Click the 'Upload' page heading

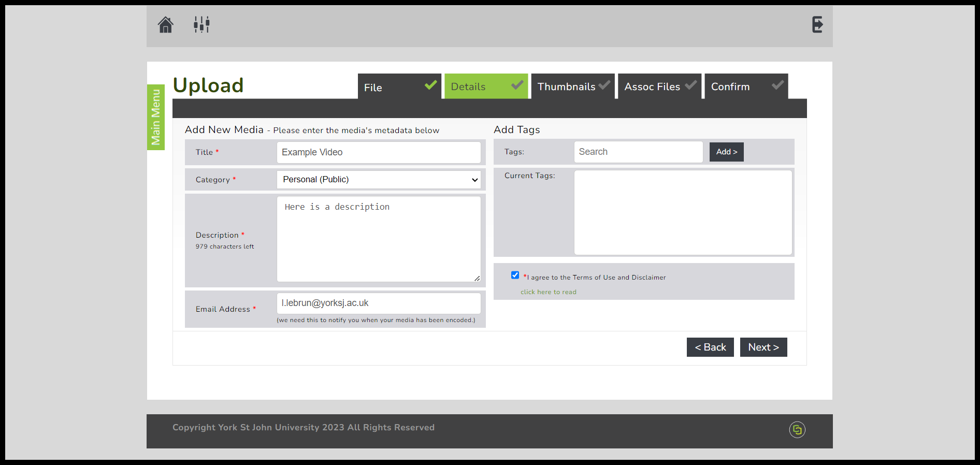click(x=208, y=85)
